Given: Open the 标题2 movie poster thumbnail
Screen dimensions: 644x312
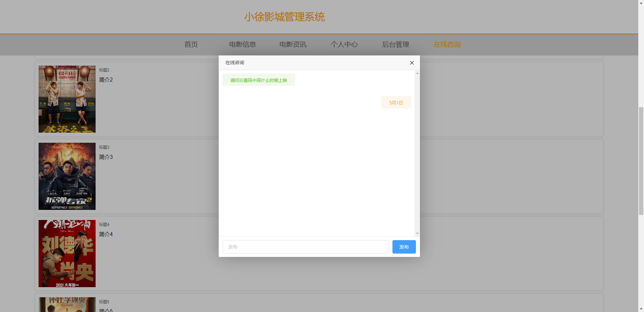Looking at the screenshot, I should pos(67,99).
